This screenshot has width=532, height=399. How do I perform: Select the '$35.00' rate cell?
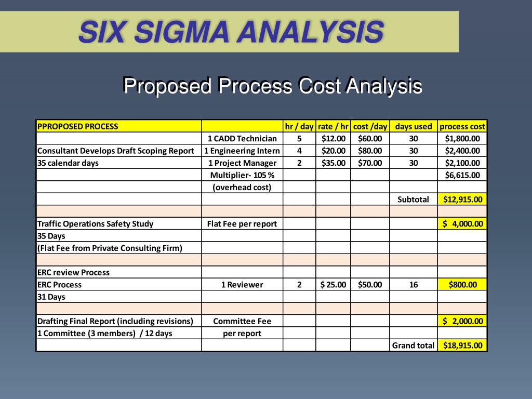333,163
